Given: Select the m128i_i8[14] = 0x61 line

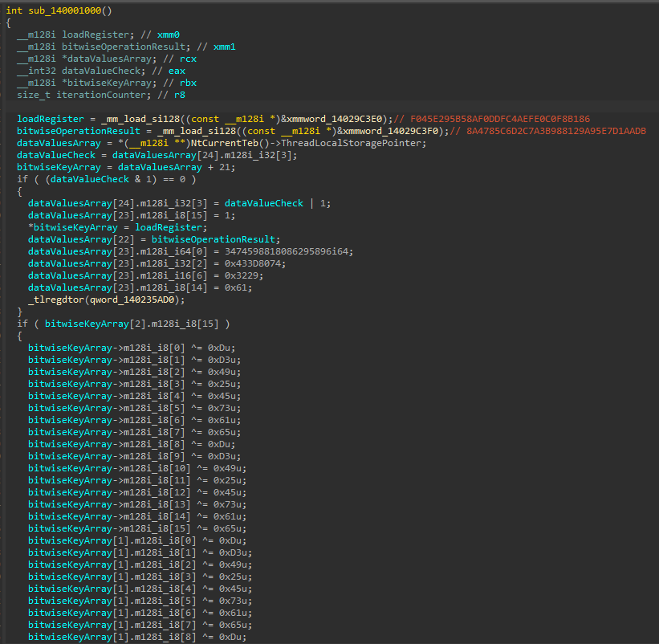Looking at the screenshot, I should click(x=140, y=287).
